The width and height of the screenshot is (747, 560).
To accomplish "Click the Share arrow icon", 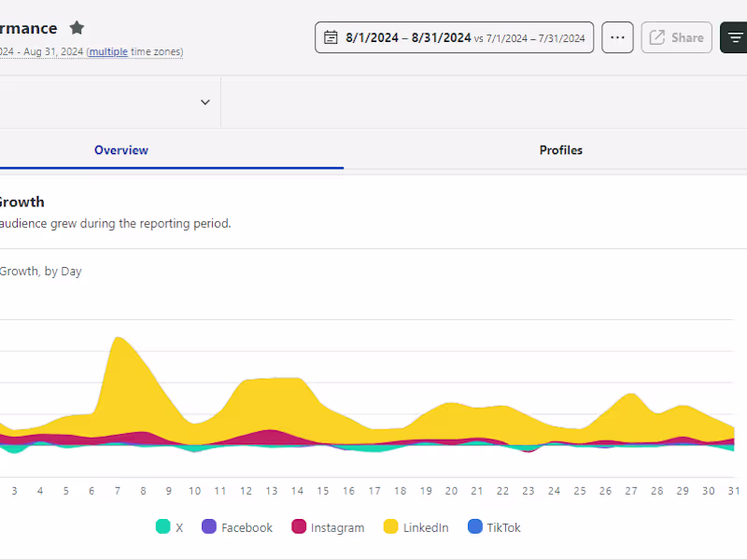I will coord(656,37).
